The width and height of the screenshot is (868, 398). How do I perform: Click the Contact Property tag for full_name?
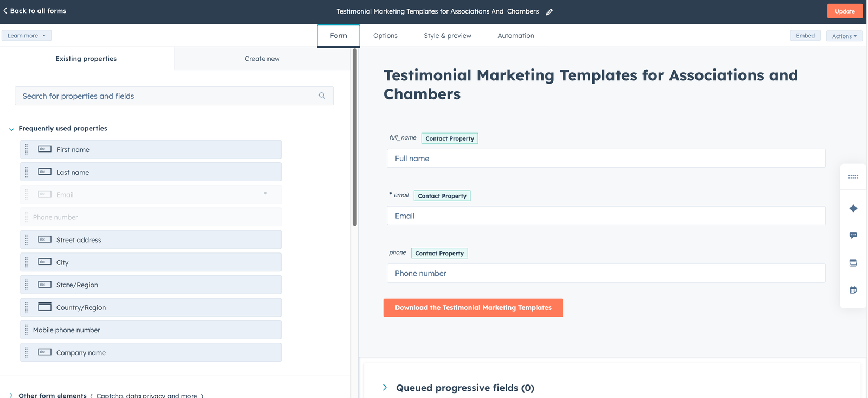coord(450,138)
